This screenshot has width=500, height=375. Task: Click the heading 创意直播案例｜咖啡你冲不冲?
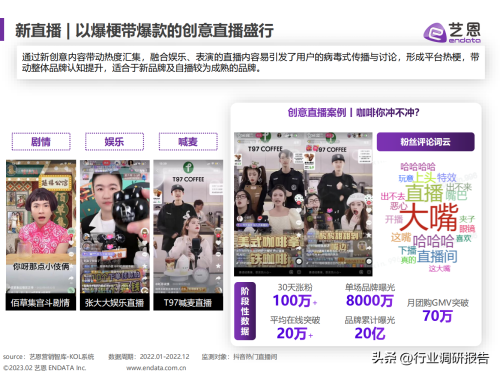tap(353, 113)
